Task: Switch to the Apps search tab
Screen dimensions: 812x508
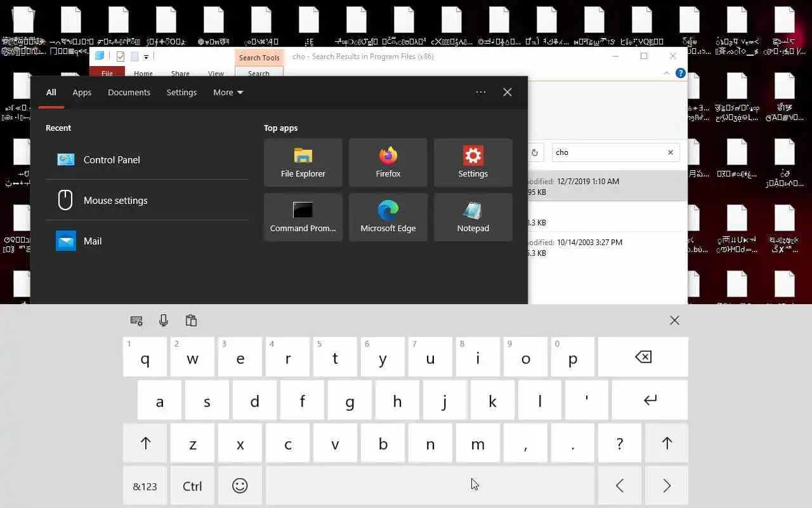Action: pos(82,92)
